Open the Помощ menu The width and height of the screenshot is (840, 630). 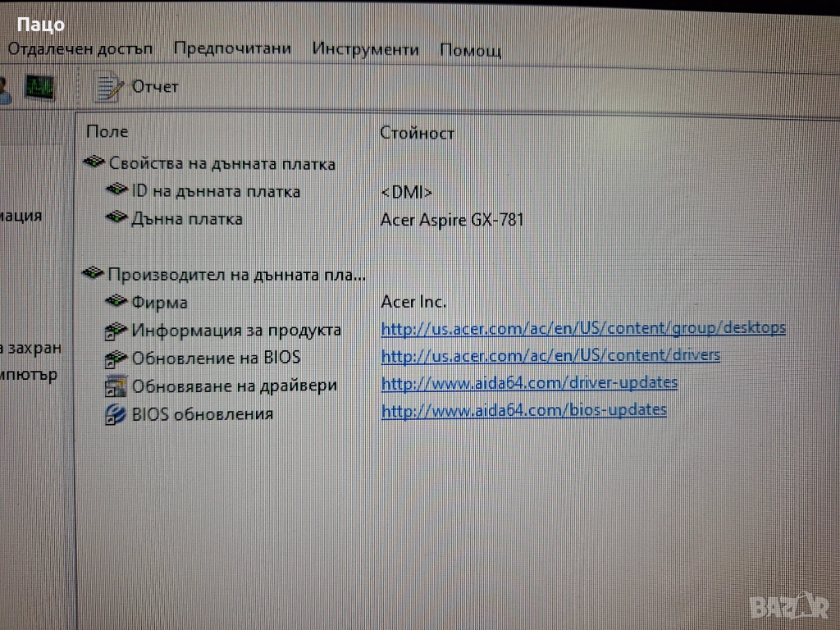[470, 50]
